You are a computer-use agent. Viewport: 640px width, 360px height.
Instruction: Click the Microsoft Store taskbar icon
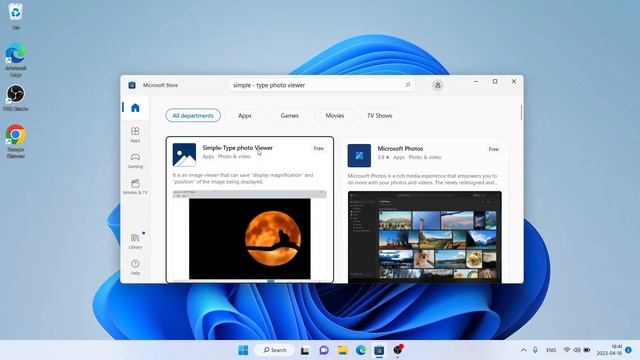click(379, 350)
